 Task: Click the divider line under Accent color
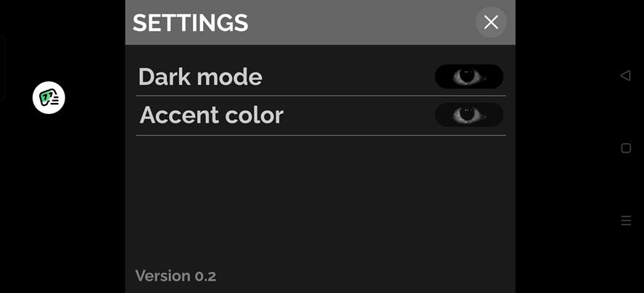[x=321, y=135]
